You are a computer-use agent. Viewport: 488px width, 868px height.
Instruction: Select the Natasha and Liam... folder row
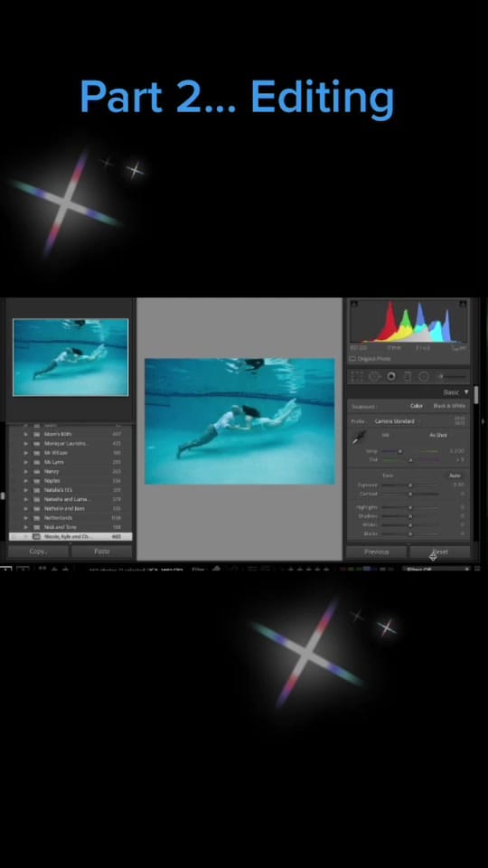70,499
